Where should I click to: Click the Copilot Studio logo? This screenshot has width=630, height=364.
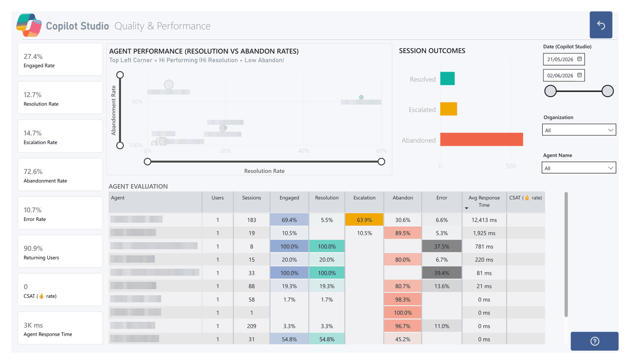coord(29,25)
